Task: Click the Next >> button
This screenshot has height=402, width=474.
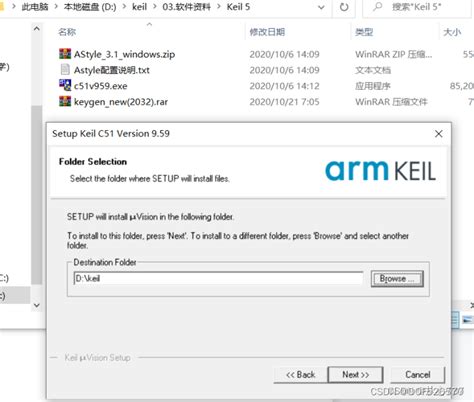Action: click(355, 375)
